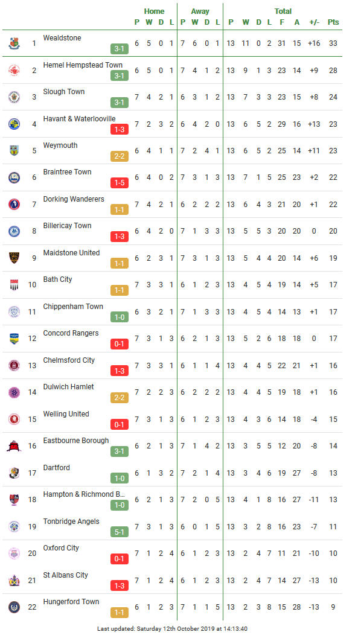The image size is (364, 638).
Task: Open the Weymouth team link
Action: [x=60, y=145]
